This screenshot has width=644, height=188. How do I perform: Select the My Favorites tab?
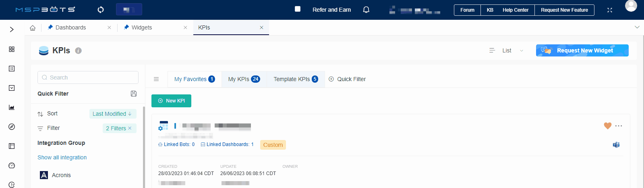pos(195,79)
